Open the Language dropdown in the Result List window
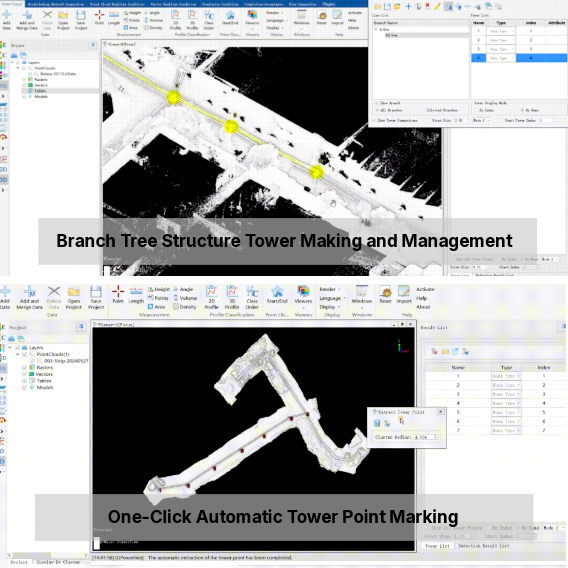Image resolution: width=568 pixels, height=568 pixels. coord(332,298)
